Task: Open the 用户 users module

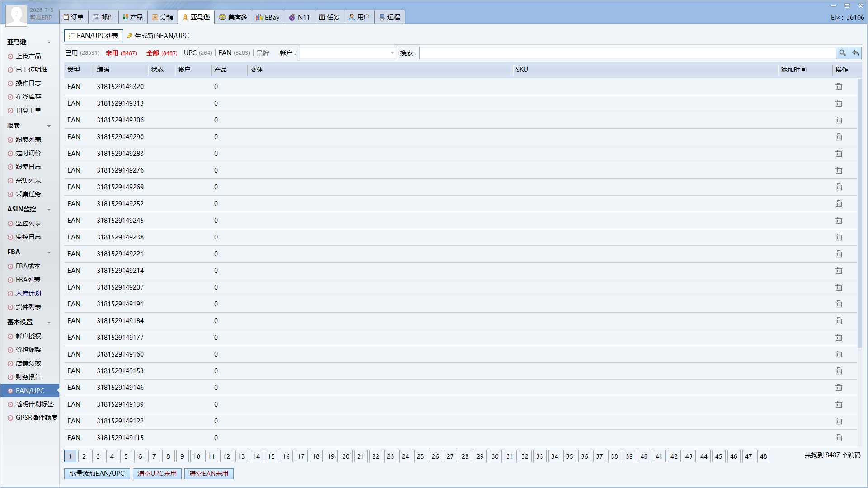Action: (x=359, y=17)
